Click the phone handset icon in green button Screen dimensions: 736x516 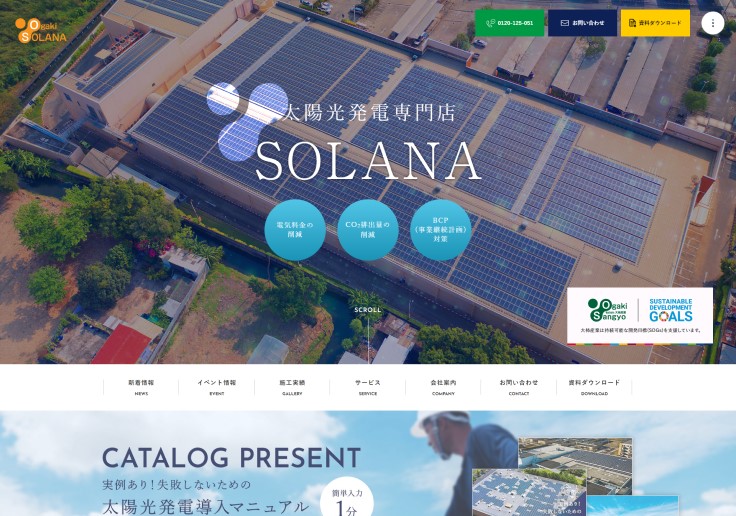491,23
